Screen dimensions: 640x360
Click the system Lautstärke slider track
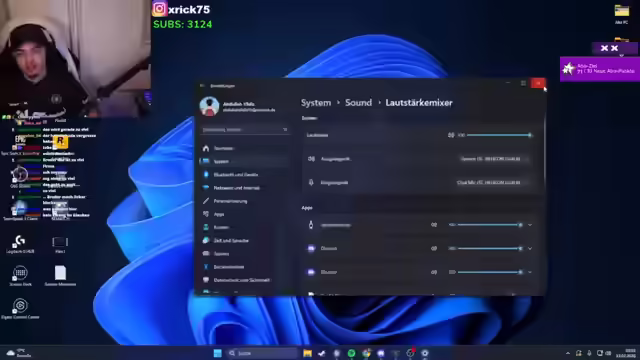[x=499, y=135]
